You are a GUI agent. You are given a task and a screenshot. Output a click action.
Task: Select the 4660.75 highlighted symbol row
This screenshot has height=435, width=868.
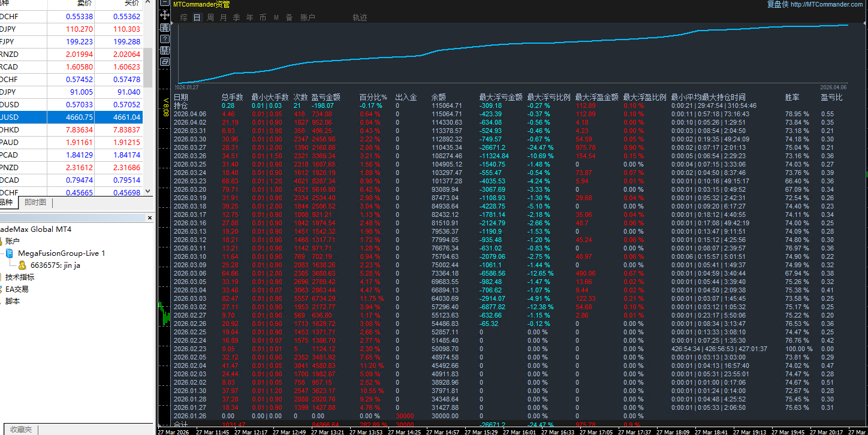tap(72, 117)
